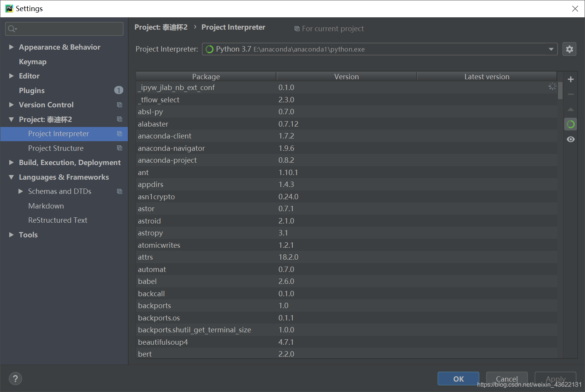585x392 pixels.
Task: Expand Build, Execution, Deployment section
Action: 12,162
